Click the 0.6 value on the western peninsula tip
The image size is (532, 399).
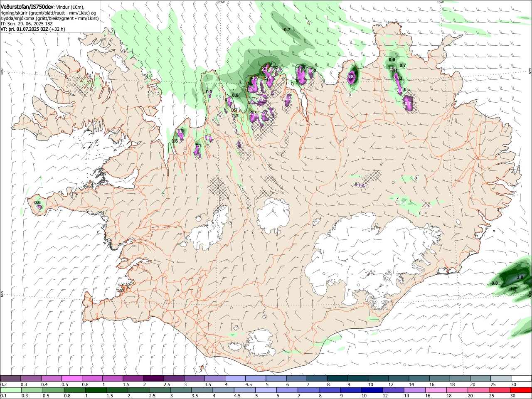click(37, 202)
